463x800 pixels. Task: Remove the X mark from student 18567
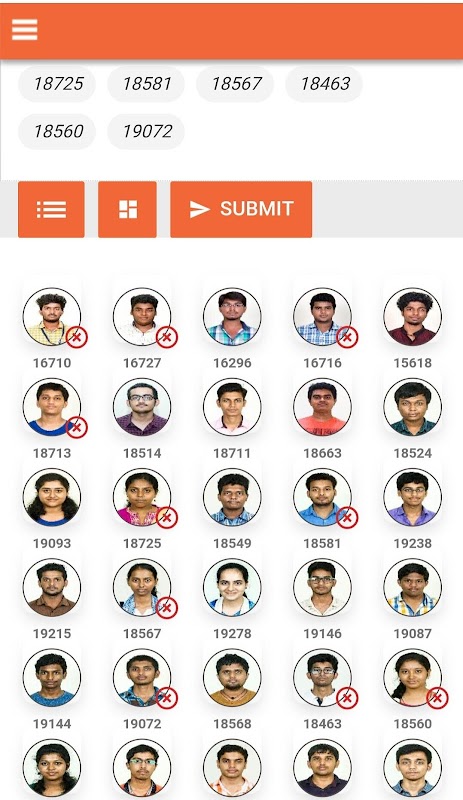point(167,608)
